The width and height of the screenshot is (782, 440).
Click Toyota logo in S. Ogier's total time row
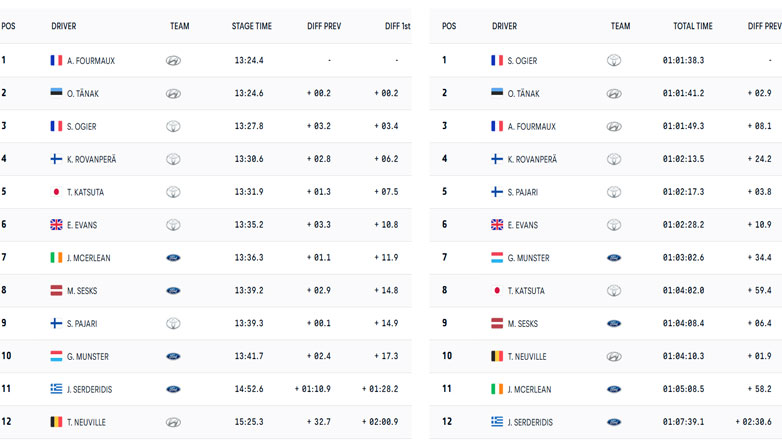tap(614, 61)
